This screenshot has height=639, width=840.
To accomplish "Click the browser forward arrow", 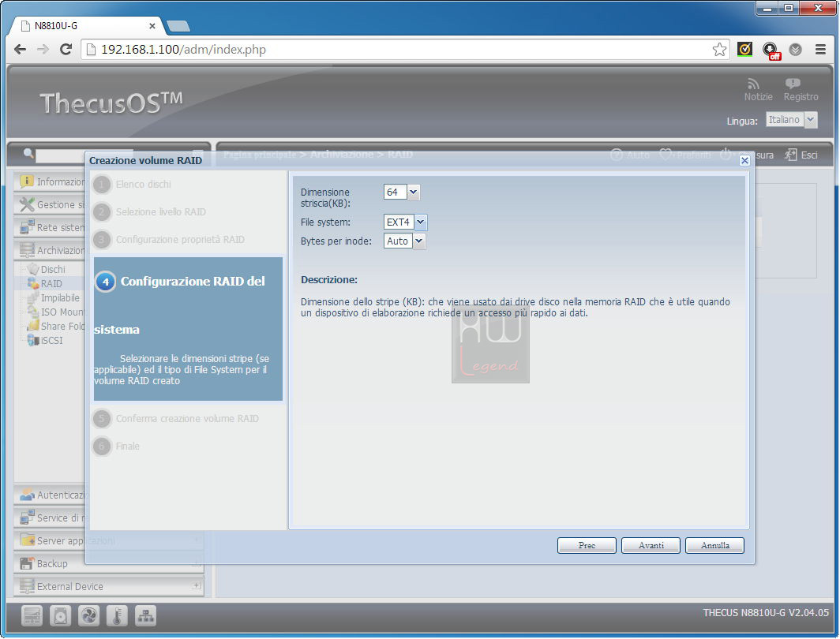I will (43, 50).
